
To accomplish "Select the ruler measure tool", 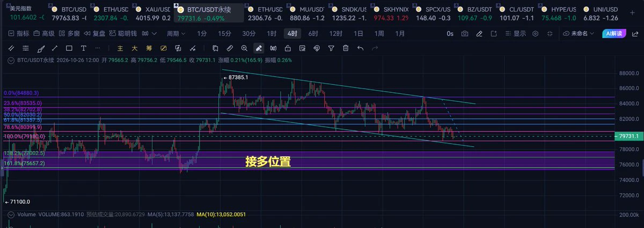I will [230, 48].
